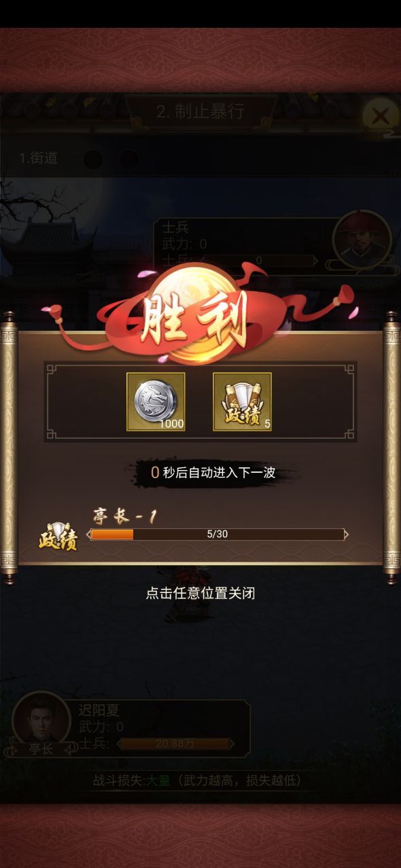This screenshot has width=401, height=868.
Task: Click the first stage dot next to 街道
Action: point(93,160)
